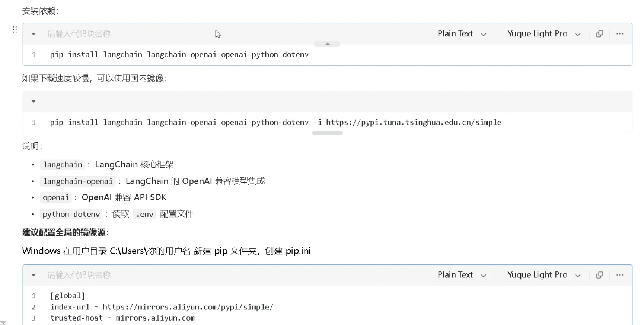The height and width of the screenshot is (325, 644).
Task: Click the inline code 'langchain-openai' bullet
Action: [x=78, y=181]
